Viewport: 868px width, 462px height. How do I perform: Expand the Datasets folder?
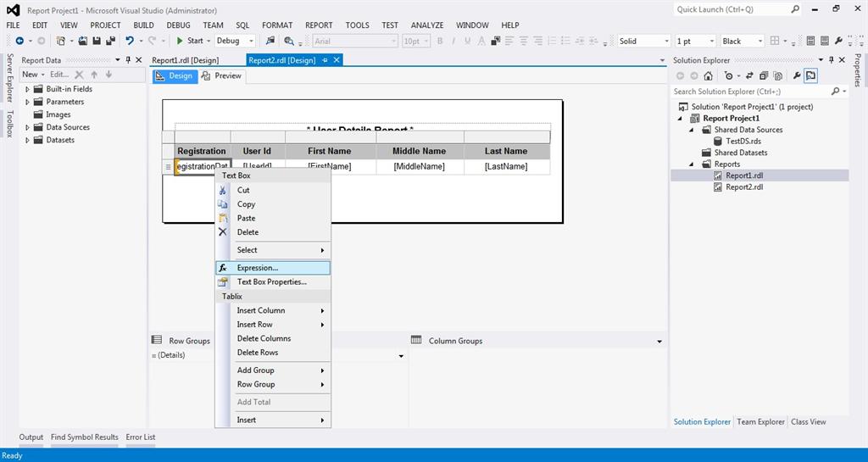(x=27, y=140)
